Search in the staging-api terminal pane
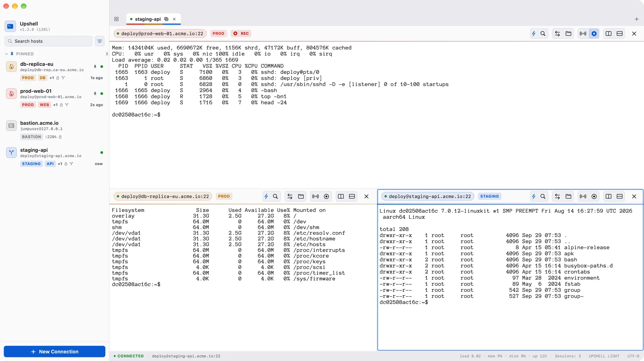Viewport: 644px width, 361px height. tap(543, 197)
